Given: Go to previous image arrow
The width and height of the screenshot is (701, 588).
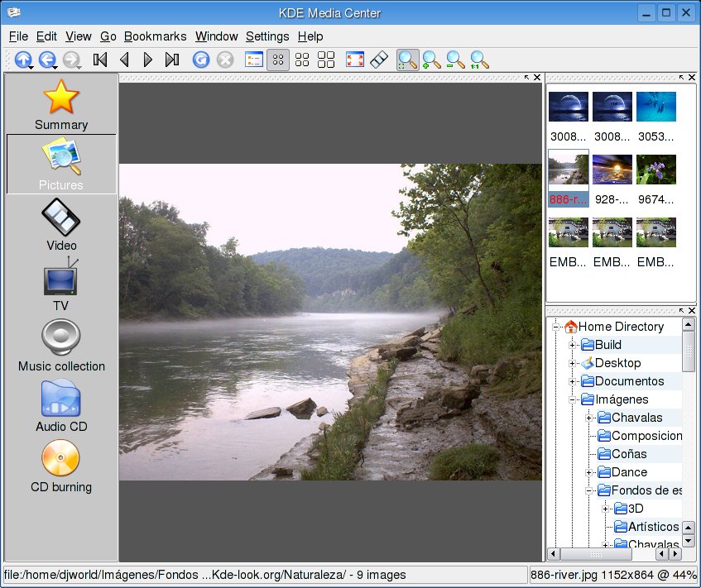Looking at the screenshot, I should pos(124,60).
